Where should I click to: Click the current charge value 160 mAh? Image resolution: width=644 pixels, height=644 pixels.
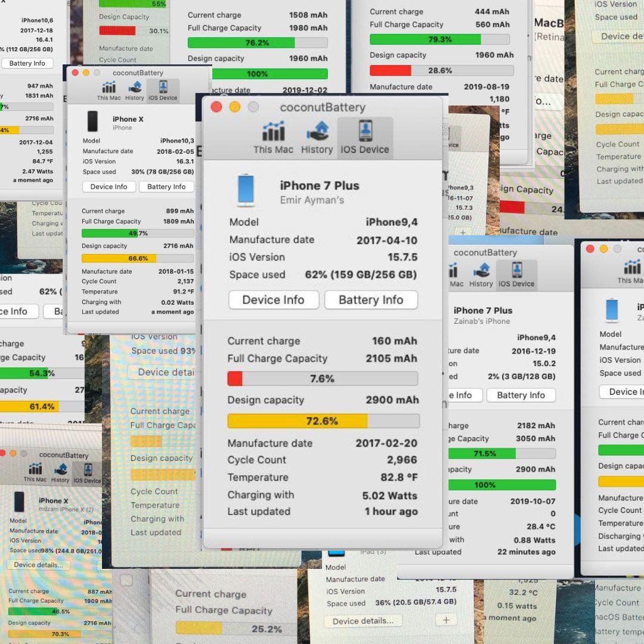pos(395,341)
